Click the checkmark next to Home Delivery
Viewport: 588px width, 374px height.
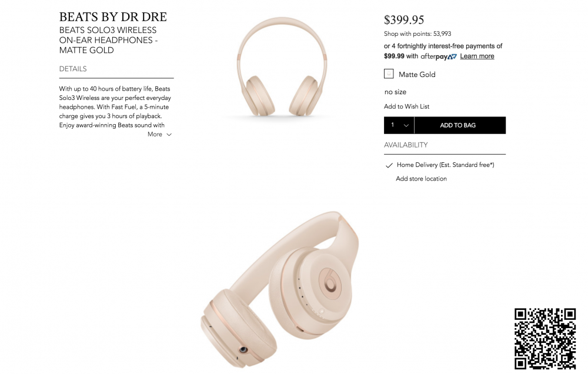(389, 165)
